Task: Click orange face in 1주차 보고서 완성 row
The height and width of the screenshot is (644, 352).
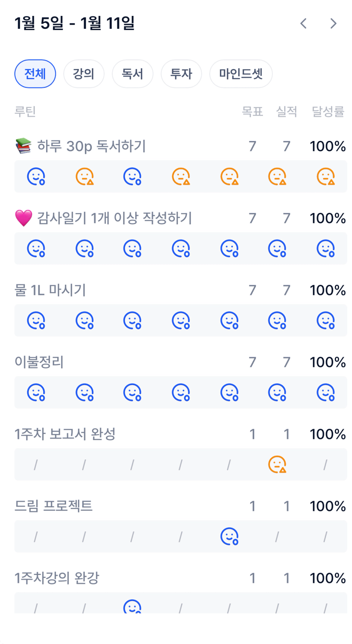Action: point(277,465)
